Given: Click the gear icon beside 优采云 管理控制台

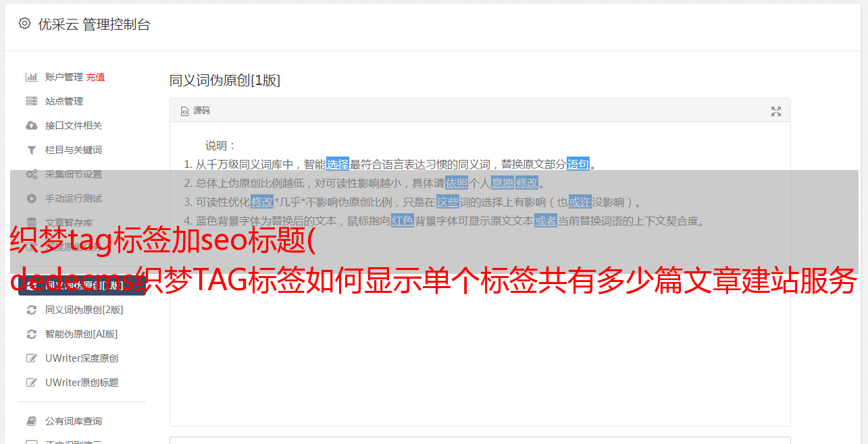Looking at the screenshot, I should [x=25, y=24].
